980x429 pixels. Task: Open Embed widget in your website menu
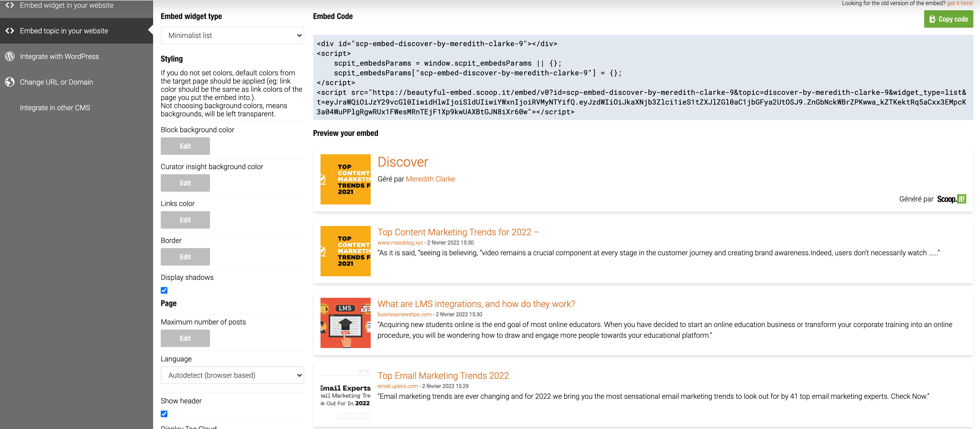click(77, 5)
